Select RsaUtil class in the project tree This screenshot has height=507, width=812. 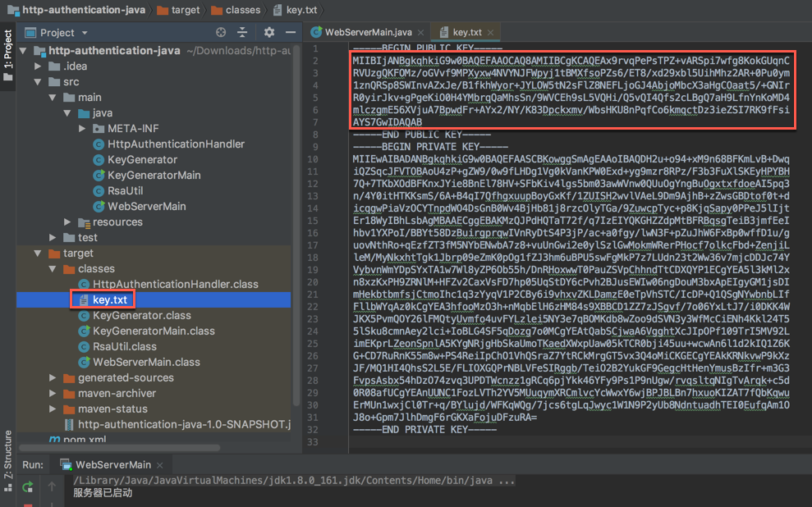(x=126, y=191)
